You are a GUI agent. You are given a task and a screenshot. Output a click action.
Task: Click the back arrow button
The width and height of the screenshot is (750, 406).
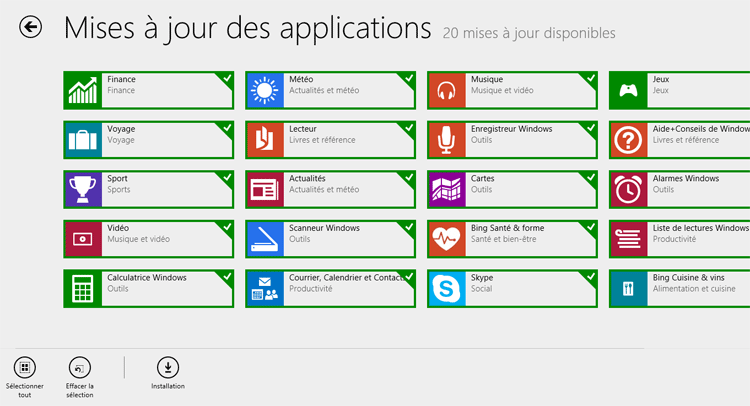(x=31, y=29)
